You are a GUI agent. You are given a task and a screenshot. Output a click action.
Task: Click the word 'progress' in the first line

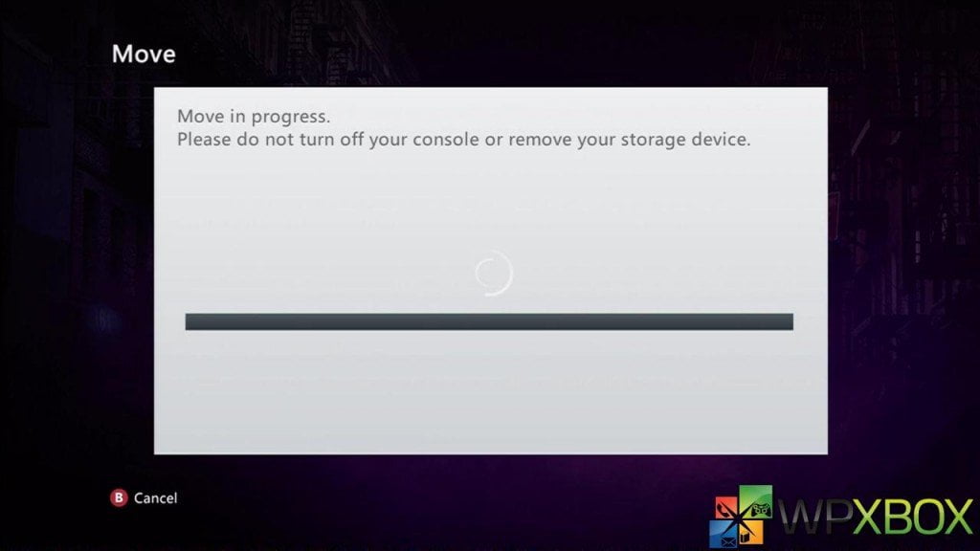pos(289,118)
